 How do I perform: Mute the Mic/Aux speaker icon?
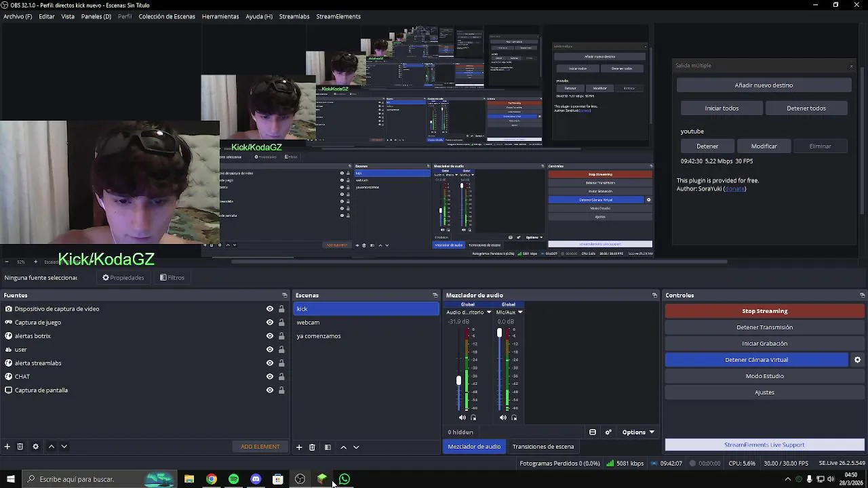pos(503,418)
